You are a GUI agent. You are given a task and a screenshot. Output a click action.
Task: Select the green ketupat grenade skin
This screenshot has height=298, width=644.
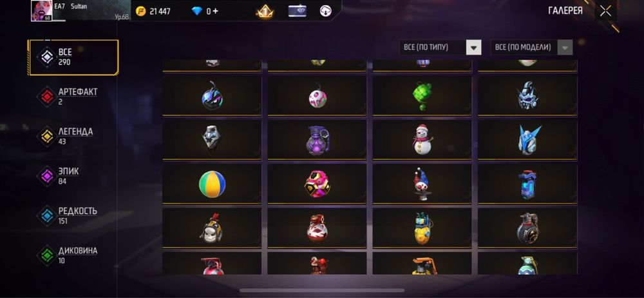click(422, 96)
